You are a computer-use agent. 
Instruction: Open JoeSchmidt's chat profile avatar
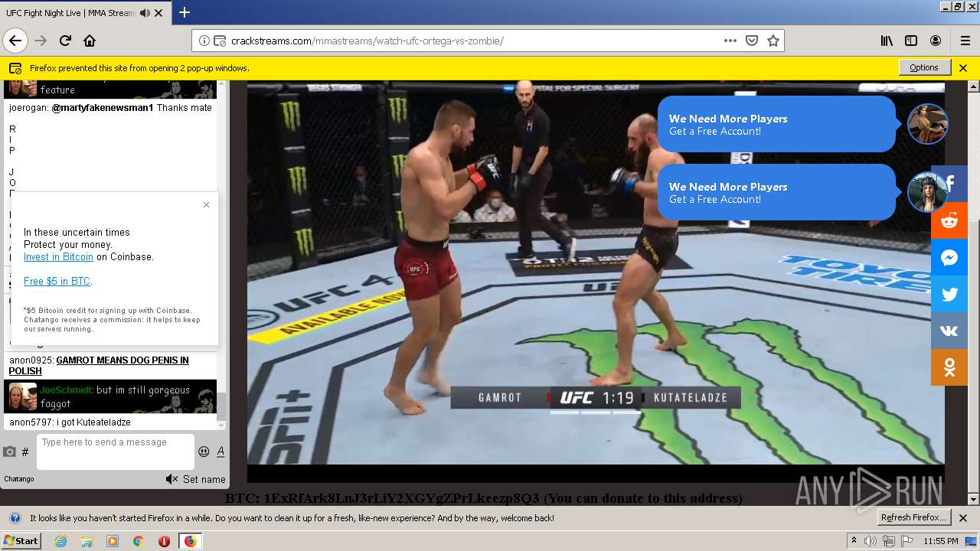[23, 396]
